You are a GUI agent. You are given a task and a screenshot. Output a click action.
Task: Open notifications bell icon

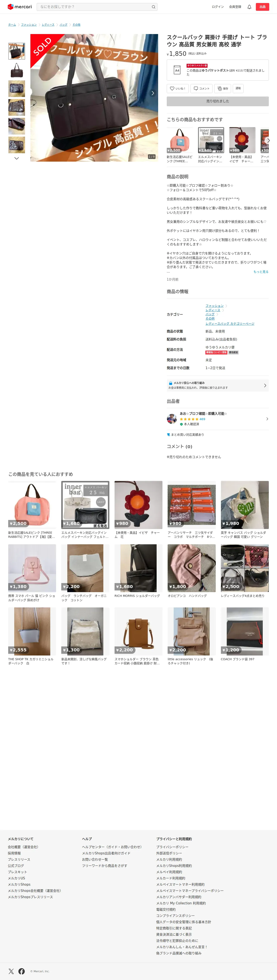click(249, 7)
